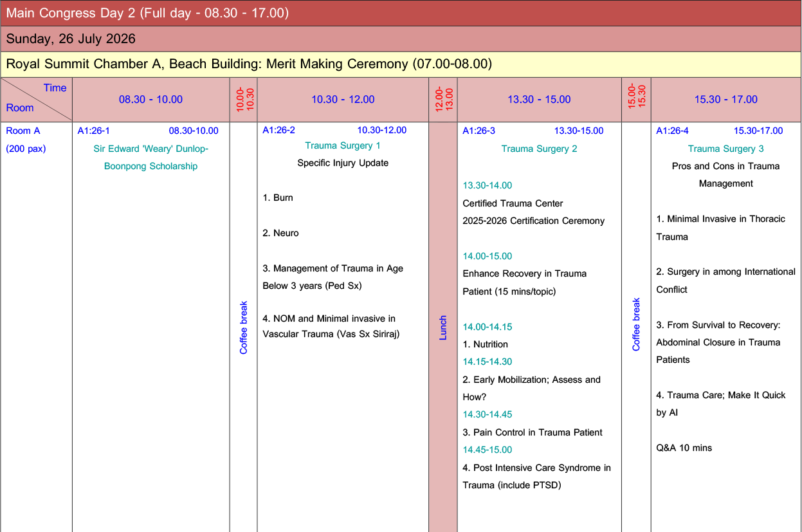Select the '1. Burn' topic
This screenshot has height=532, width=802.
pos(278,197)
